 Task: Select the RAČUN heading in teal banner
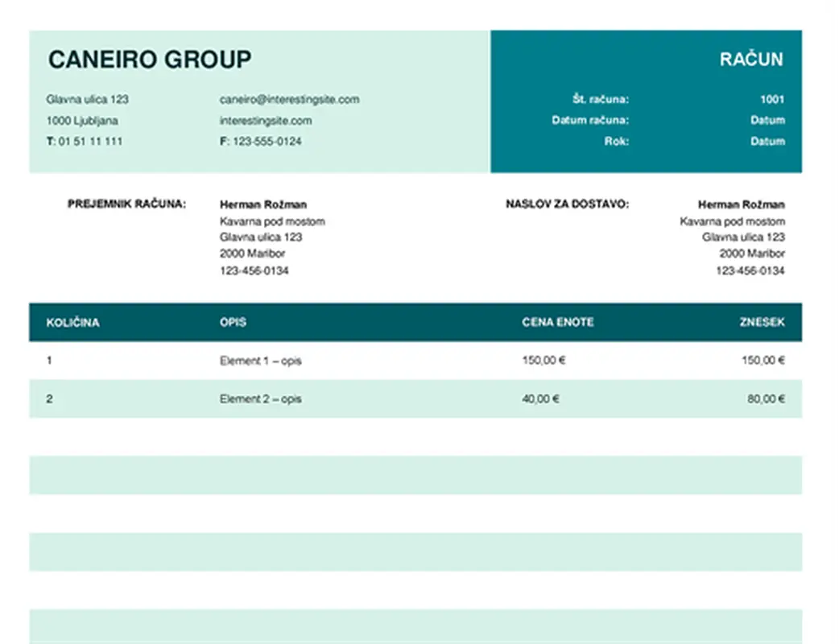(x=750, y=60)
